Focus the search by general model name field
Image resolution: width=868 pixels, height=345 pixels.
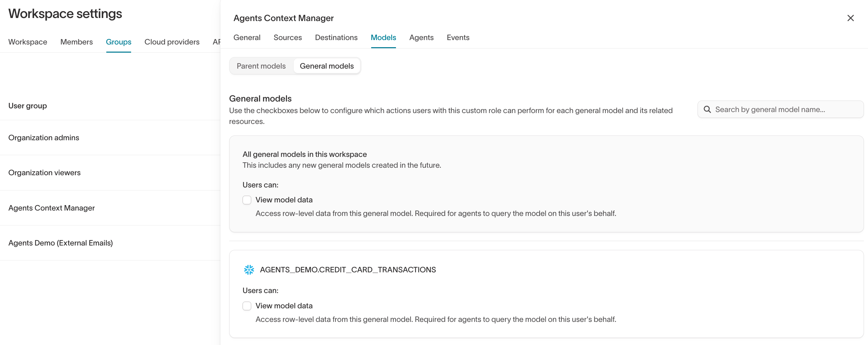pyautogui.click(x=780, y=109)
